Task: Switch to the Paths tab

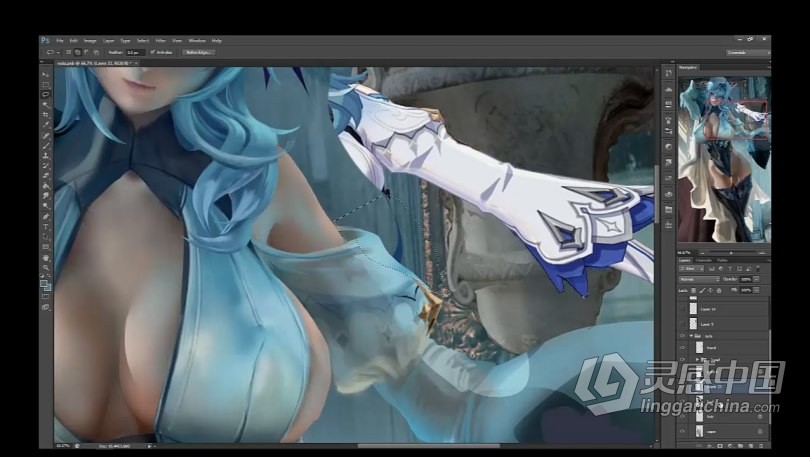Action: click(722, 260)
